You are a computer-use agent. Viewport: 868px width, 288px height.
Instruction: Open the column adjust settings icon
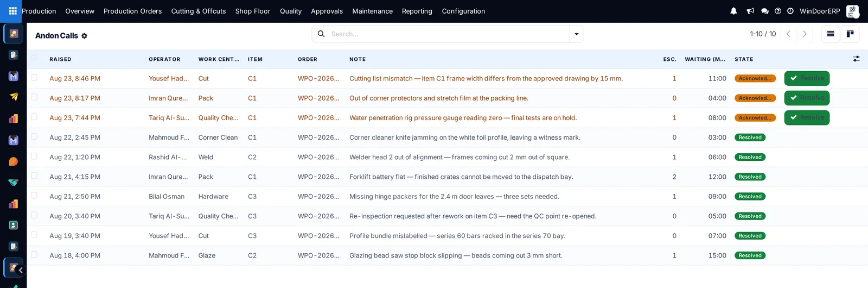coord(856,59)
